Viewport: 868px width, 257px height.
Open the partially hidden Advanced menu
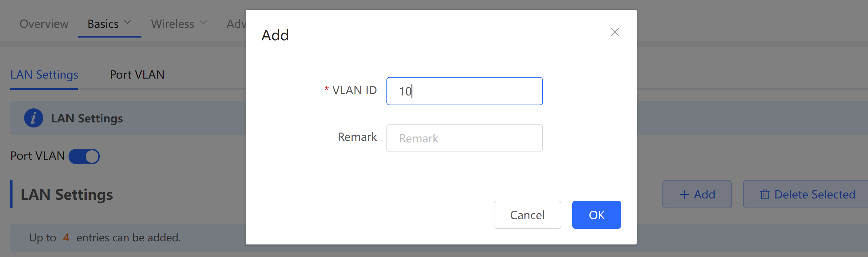(236, 24)
